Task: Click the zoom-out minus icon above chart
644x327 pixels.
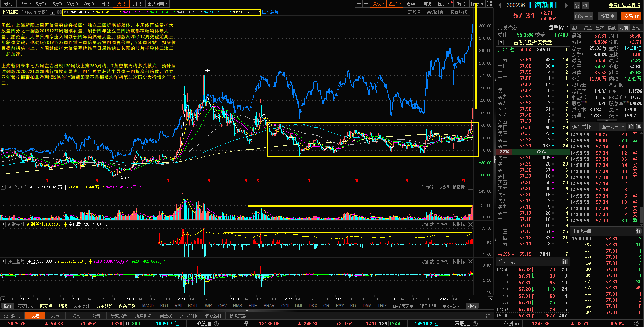Action: [366, 4]
